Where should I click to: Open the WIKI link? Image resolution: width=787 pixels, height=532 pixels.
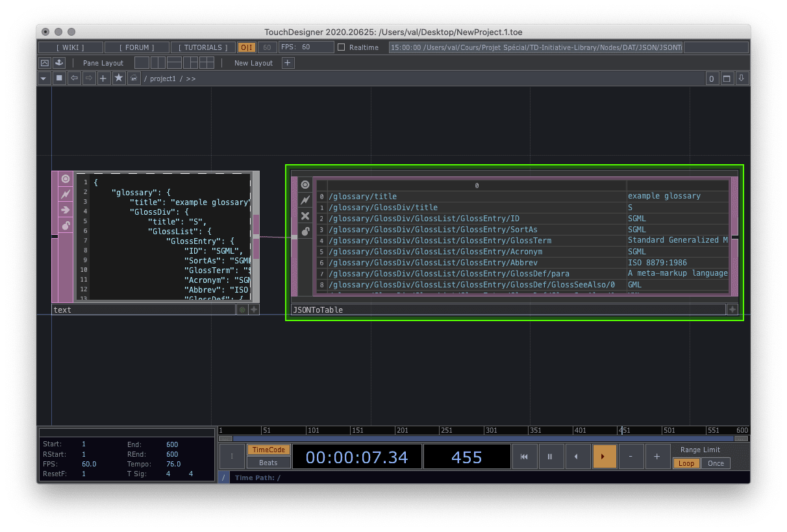(x=70, y=47)
